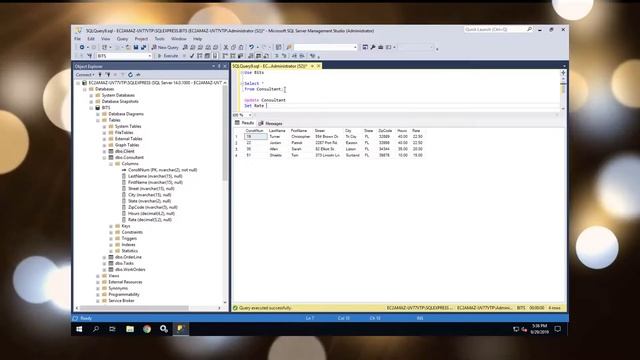Click the Quick Launch search magnifier icon
This screenshot has width=640, height=360.
[x=529, y=29]
